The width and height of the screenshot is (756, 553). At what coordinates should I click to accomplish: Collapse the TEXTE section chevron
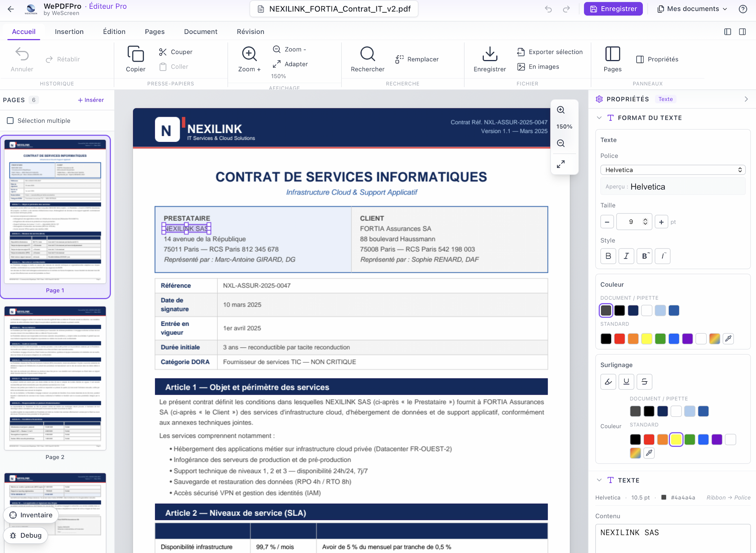coord(599,480)
